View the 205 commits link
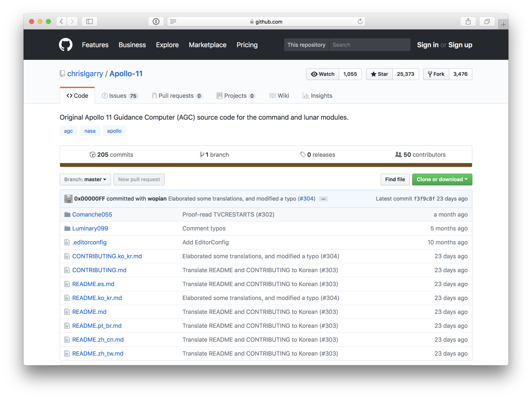The image size is (532, 399). point(111,155)
